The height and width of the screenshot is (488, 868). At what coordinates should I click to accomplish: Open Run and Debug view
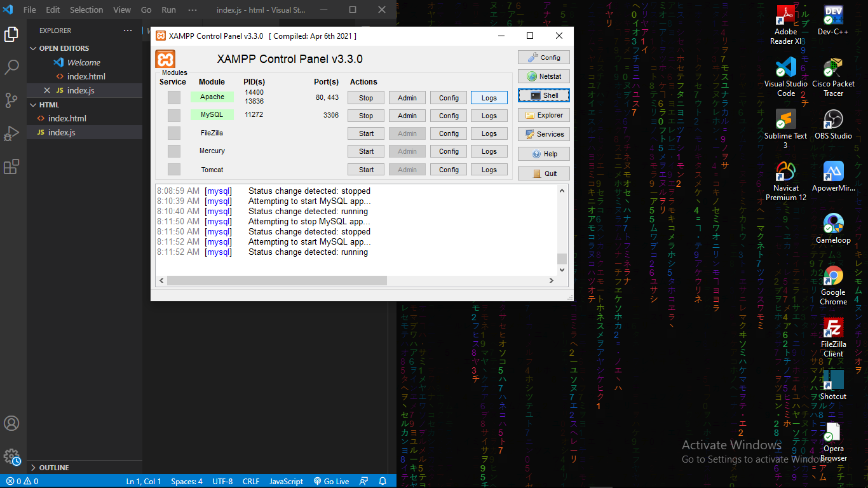click(x=11, y=133)
